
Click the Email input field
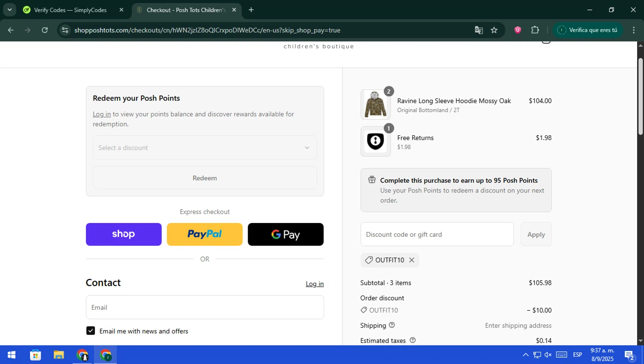pos(205,307)
